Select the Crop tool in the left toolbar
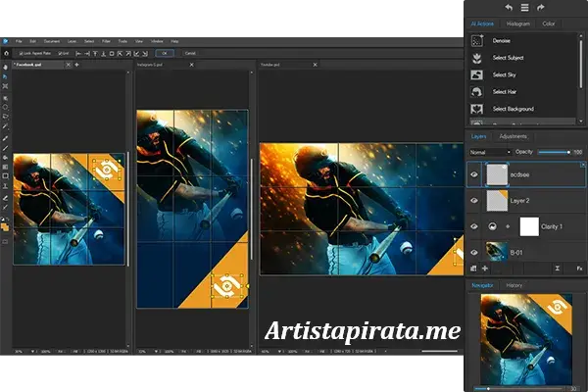Viewport: 588px width, 392px height. point(5,86)
